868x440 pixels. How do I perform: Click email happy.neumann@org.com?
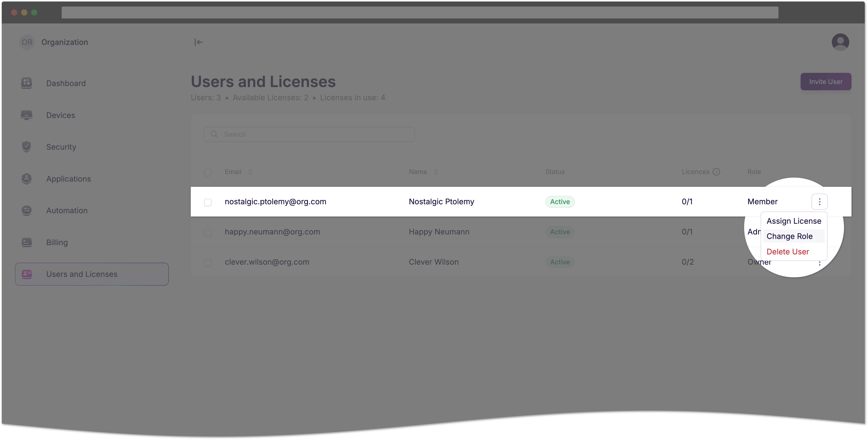[x=272, y=232]
